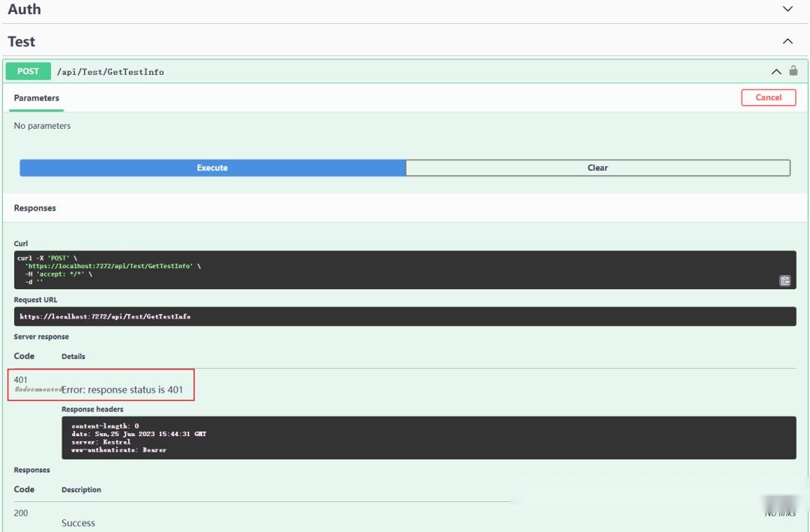Cancel try-it-out mode

pyautogui.click(x=768, y=97)
